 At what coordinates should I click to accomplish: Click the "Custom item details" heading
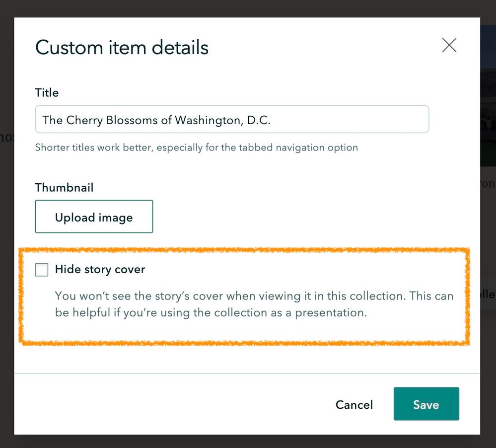click(122, 48)
